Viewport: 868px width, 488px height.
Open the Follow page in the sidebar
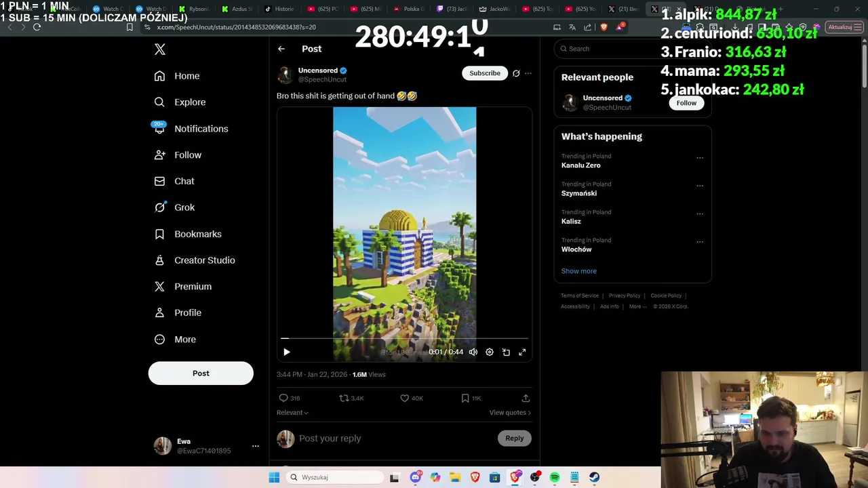point(178,155)
